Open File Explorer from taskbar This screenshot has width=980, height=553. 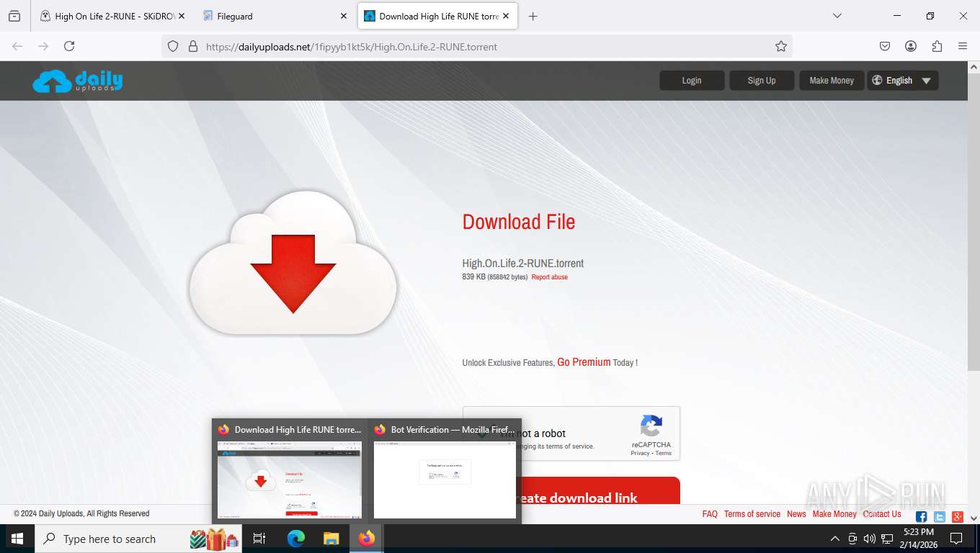[x=331, y=539]
